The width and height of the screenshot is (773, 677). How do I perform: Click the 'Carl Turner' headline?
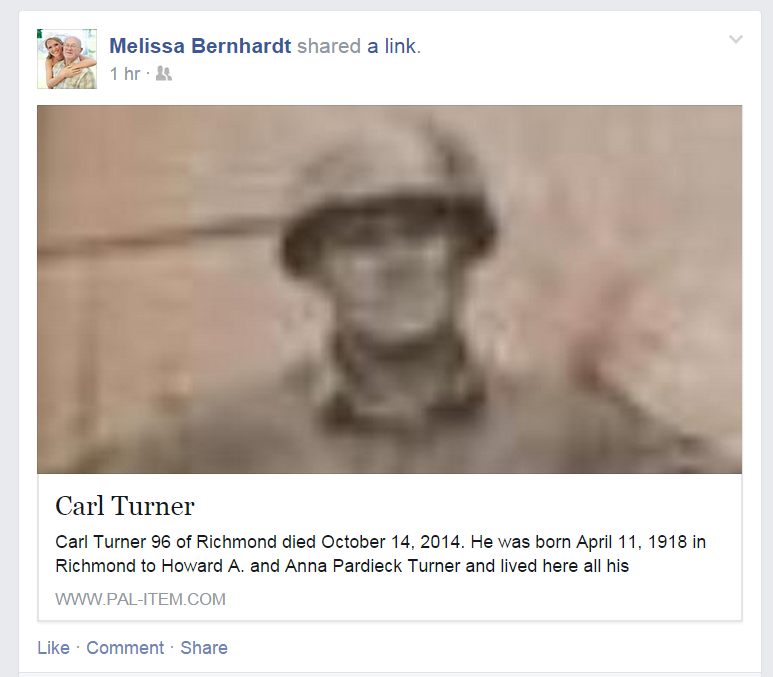point(125,506)
